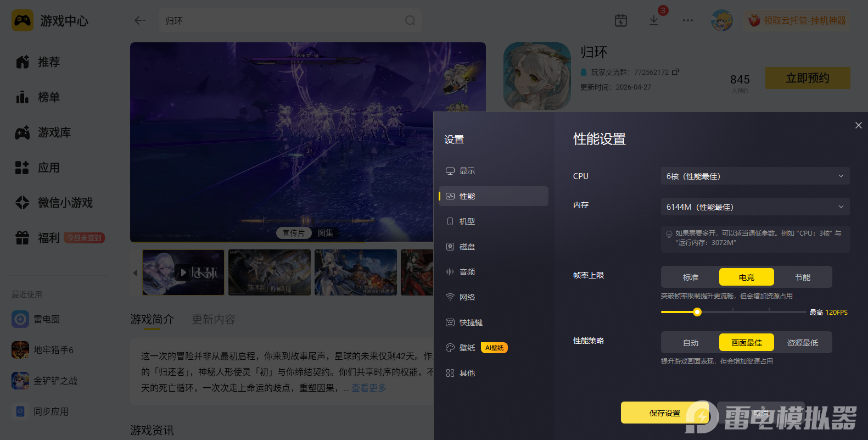Open the 榜单 rankings section
The image size is (868, 440).
(38, 97)
